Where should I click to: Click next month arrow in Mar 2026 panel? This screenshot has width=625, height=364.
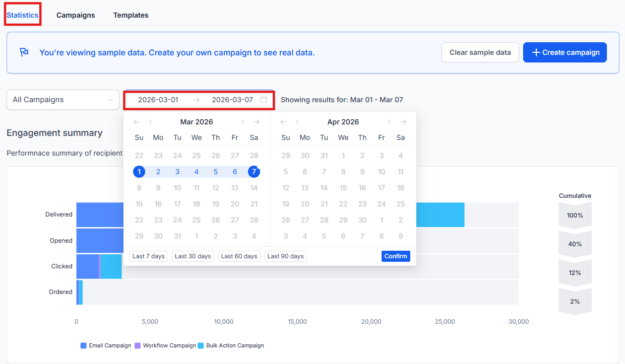pos(242,122)
